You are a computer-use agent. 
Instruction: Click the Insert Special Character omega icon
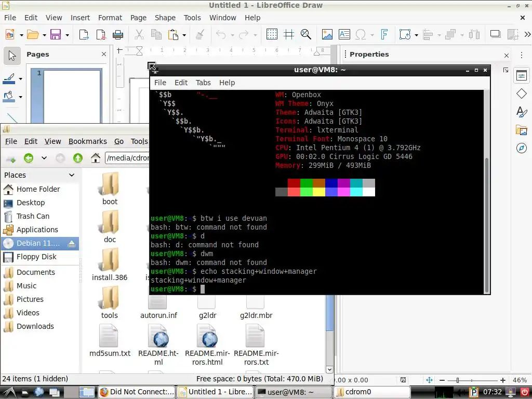(x=361, y=34)
